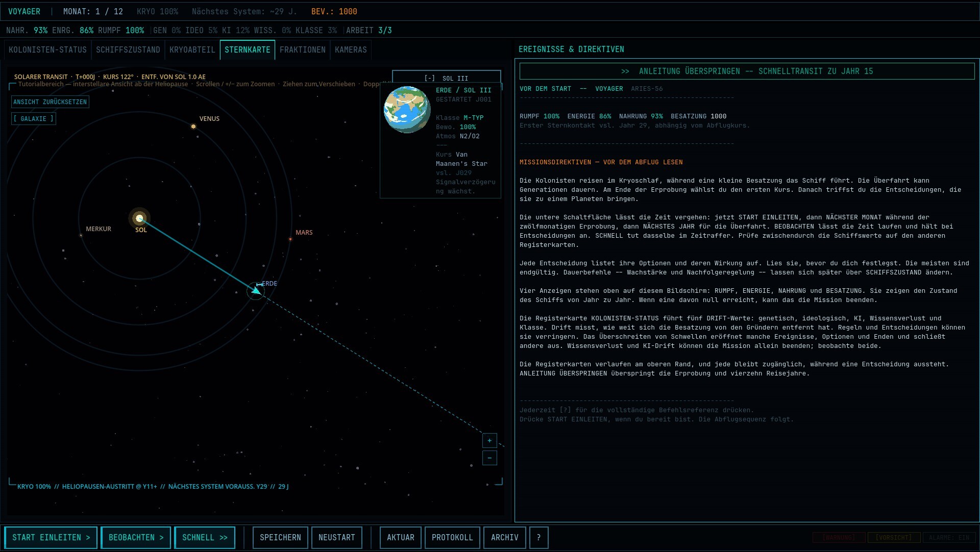Click the MONAT 1 / 12 counter
The width and height of the screenshot is (980, 552).
pos(93,11)
